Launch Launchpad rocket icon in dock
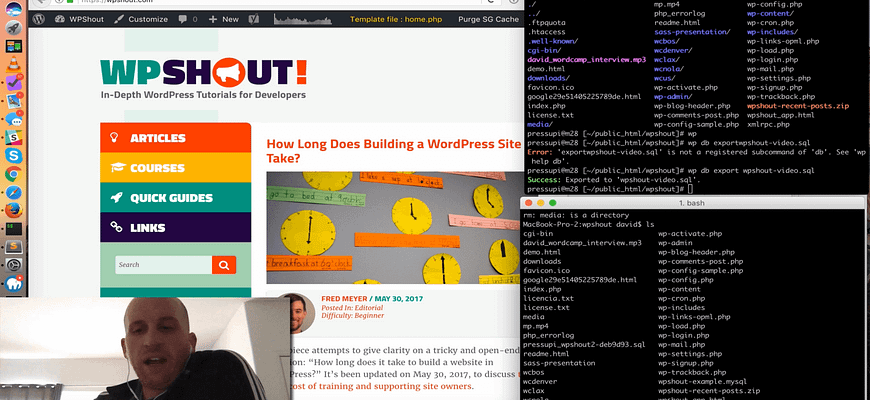Screen dimensions: 870x400 (13, 28)
